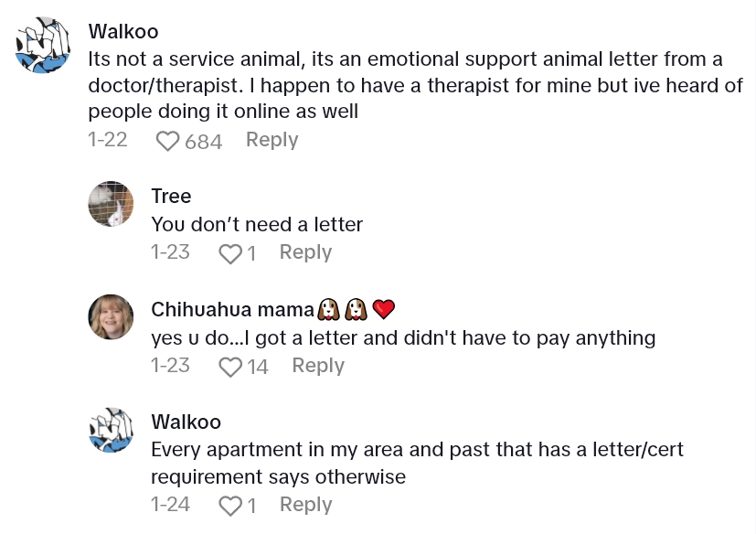
Task: Like Walkoo's last reply with heart
Action: (230, 506)
